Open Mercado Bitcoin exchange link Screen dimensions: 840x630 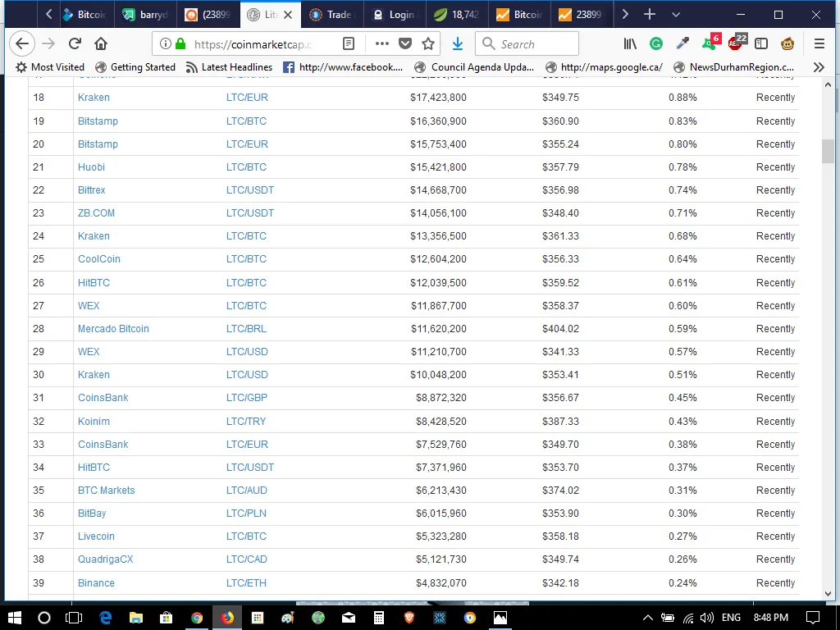pos(113,329)
